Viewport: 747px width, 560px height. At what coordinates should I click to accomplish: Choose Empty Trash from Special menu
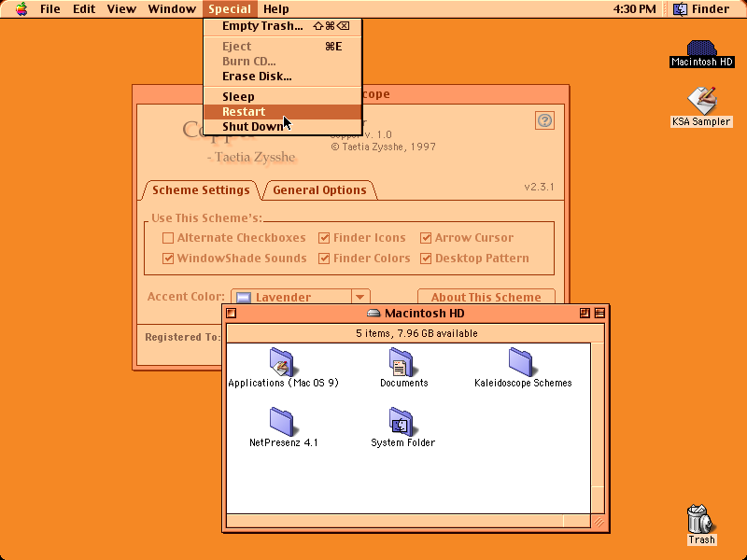[x=283, y=26]
